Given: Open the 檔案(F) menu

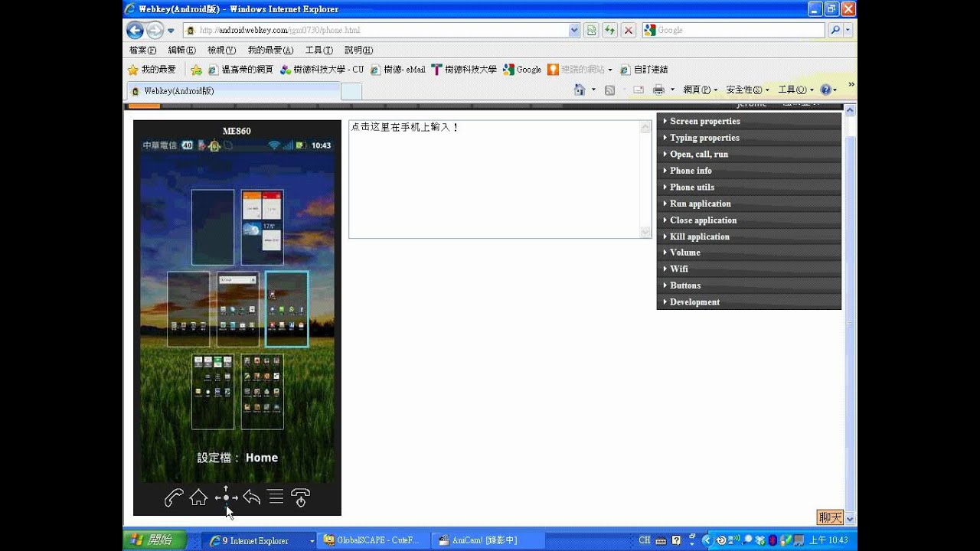Looking at the screenshot, I should point(142,50).
